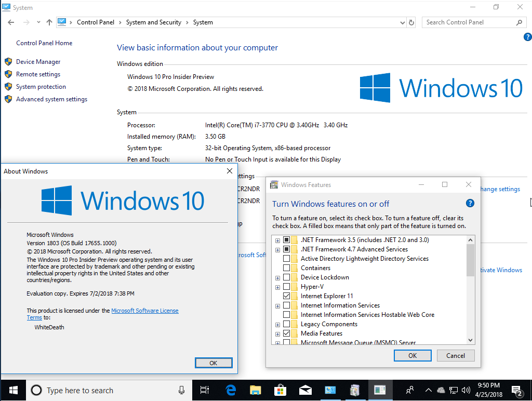The width and height of the screenshot is (532, 401).
Task: Refresh the System Control Panel page
Action: click(x=411, y=22)
